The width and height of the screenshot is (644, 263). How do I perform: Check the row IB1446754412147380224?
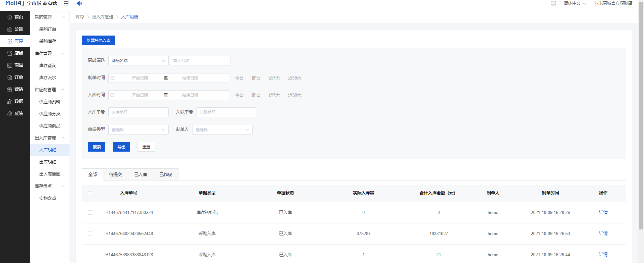(x=90, y=213)
